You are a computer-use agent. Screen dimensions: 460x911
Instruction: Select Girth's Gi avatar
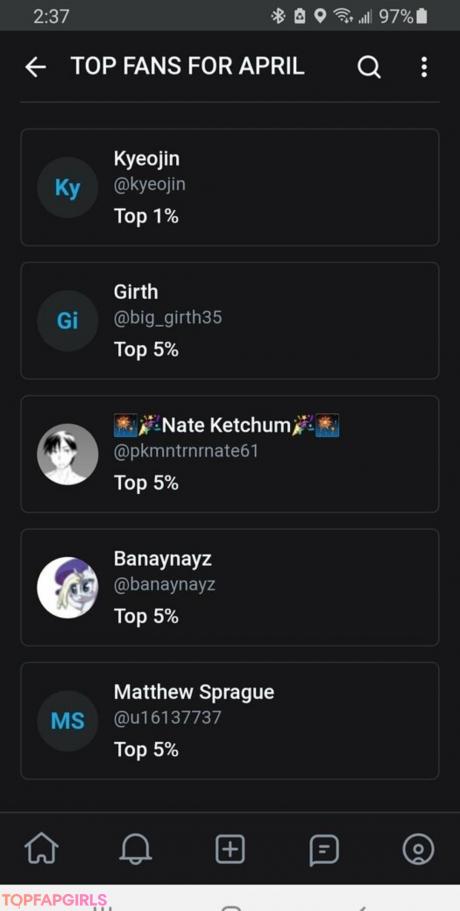[x=67, y=321]
